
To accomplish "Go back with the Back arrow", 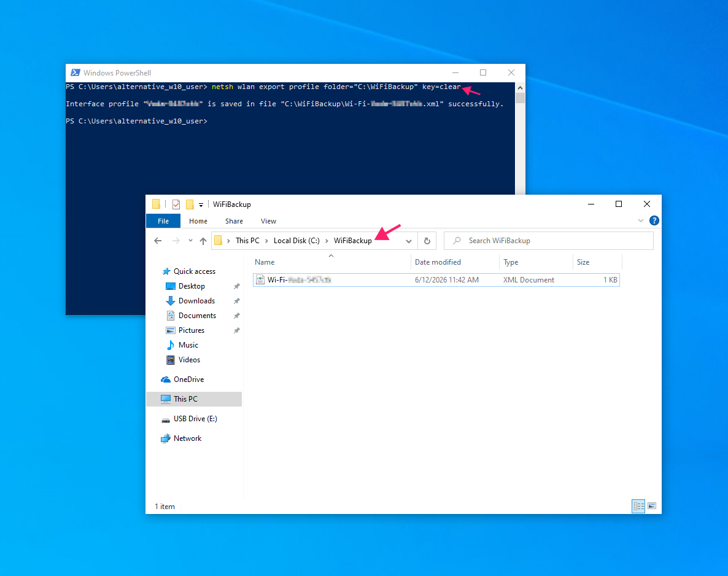I will [x=158, y=241].
